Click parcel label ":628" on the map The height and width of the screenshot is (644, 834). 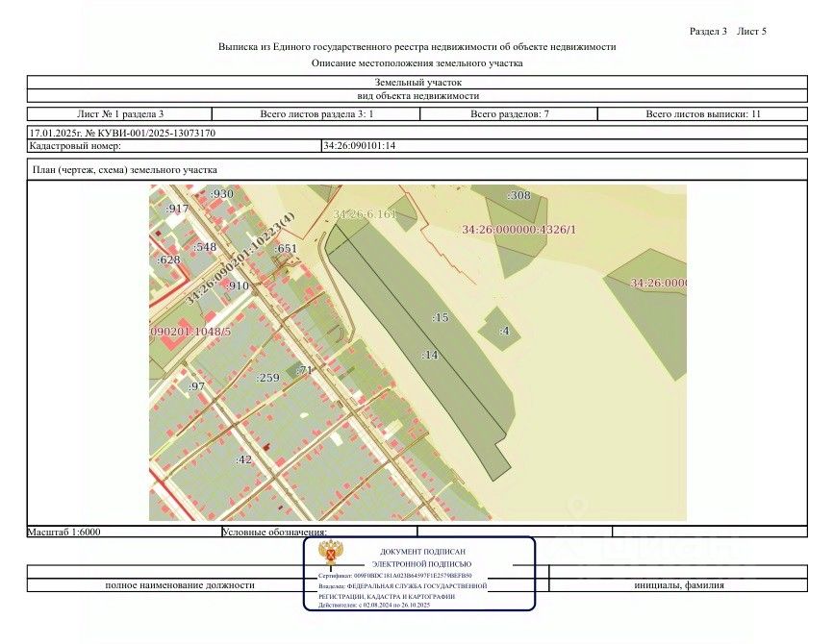click(x=168, y=260)
